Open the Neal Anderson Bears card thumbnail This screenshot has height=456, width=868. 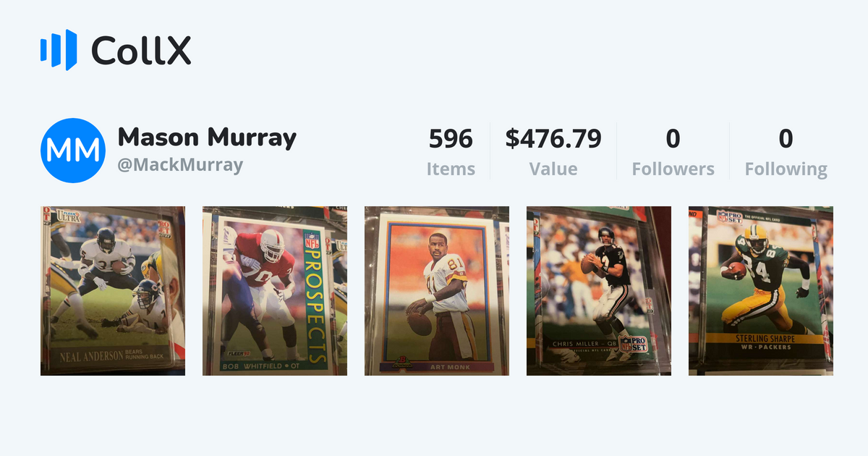point(113,291)
